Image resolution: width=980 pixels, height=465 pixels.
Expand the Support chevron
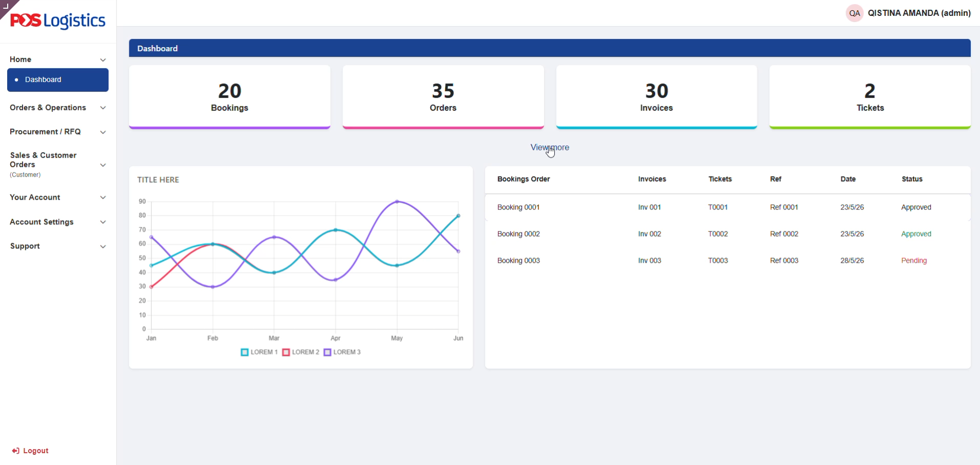point(103,246)
